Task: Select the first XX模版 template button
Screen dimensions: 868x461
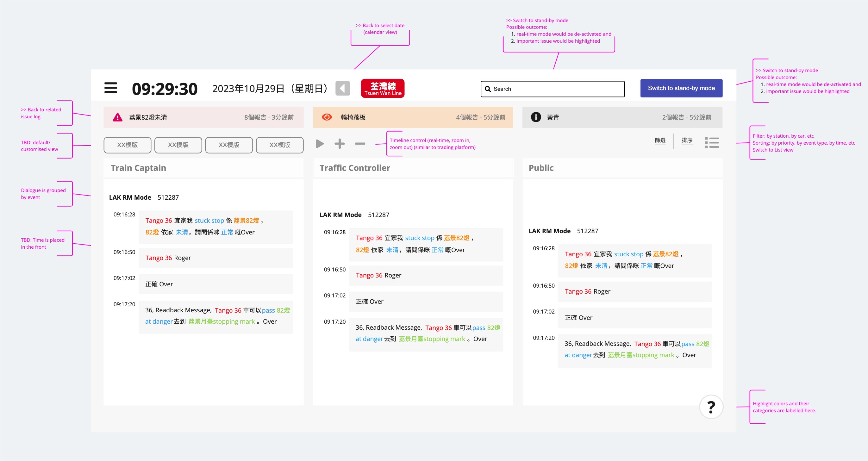Action: coord(128,145)
